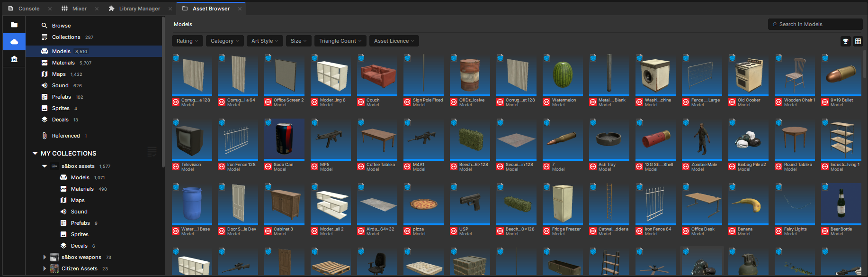Screen dimensions: 868x277
Task: Close the Library Manager tab
Action: (170, 9)
